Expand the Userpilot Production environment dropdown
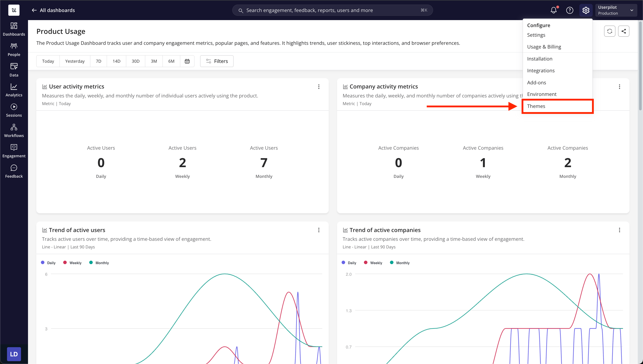This screenshot has height=364, width=643. coord(616,10)
